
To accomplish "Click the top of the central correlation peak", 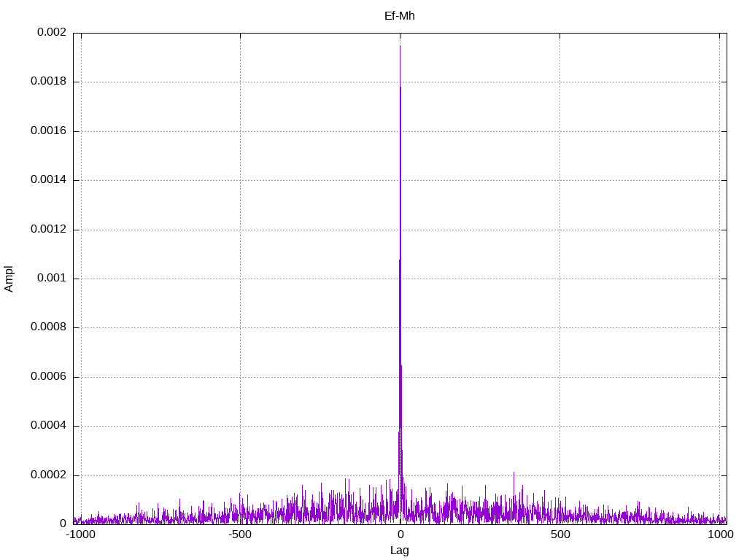I will tap(400, 46).
